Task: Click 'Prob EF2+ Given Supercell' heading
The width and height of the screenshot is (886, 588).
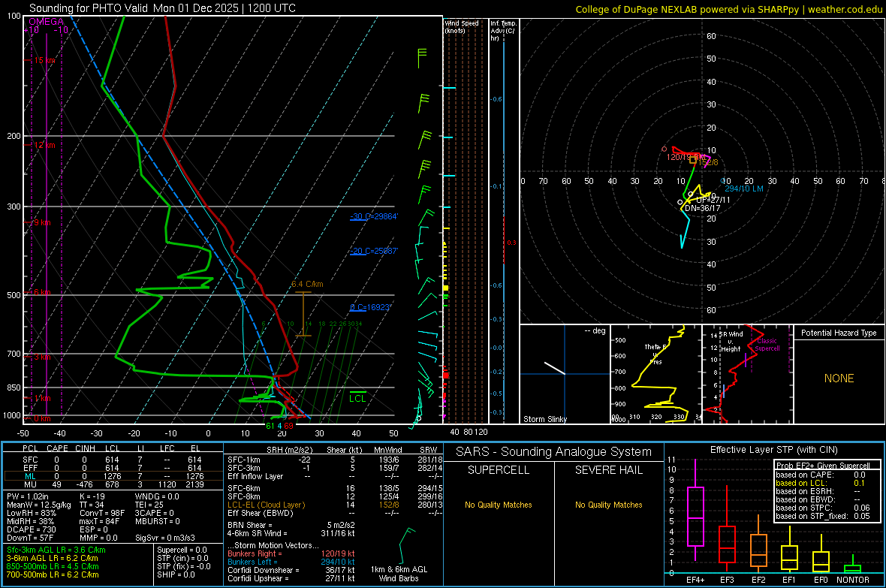Action: (823, 466)
